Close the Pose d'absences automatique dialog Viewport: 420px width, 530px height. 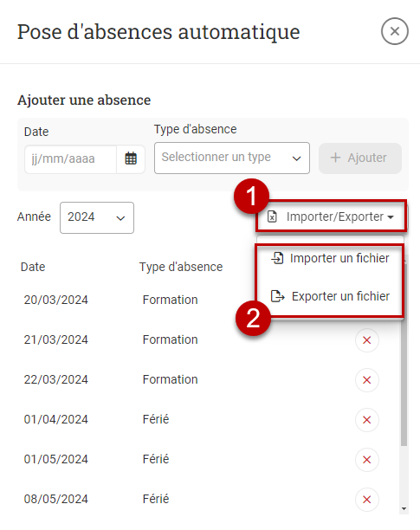395,31
